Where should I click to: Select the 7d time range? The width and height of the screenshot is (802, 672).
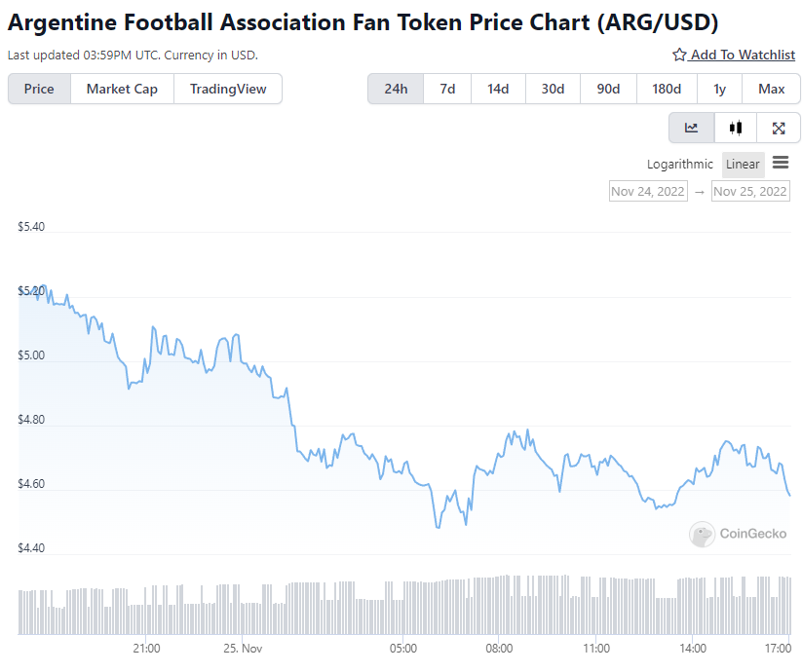click(447, 89)
